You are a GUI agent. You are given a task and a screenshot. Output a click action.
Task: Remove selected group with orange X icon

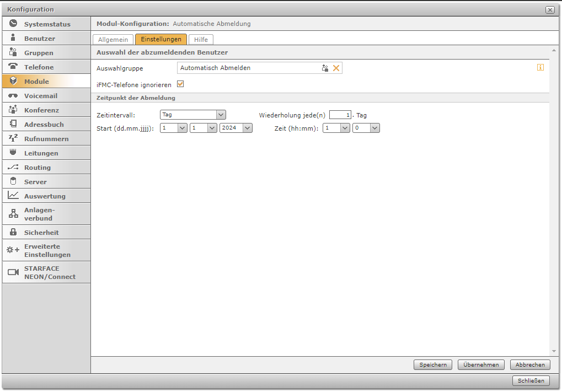tap(336, 68)
